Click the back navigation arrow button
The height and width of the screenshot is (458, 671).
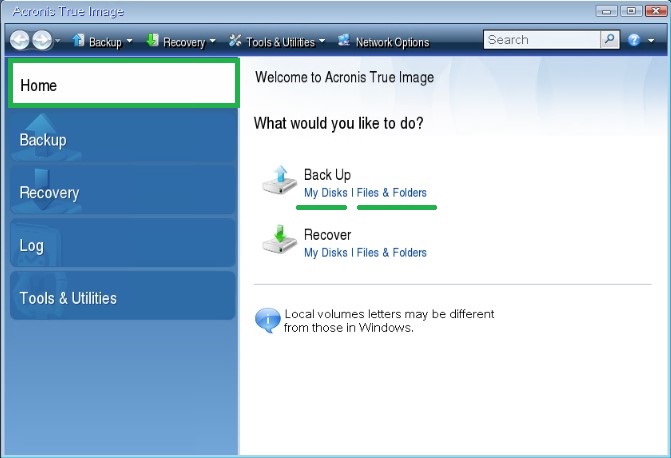point(21,41)
